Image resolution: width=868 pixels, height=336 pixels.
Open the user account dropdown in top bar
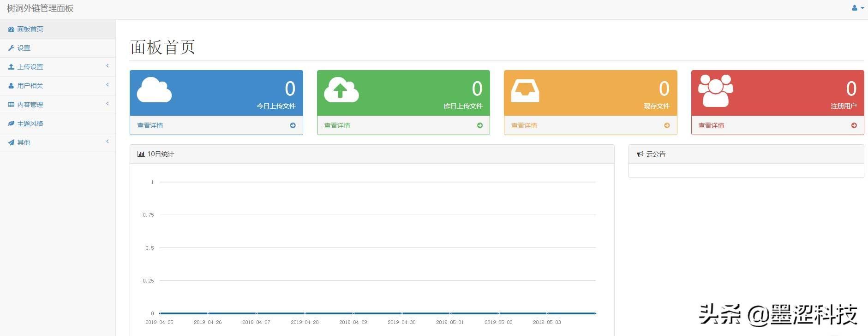pos(857,8)
